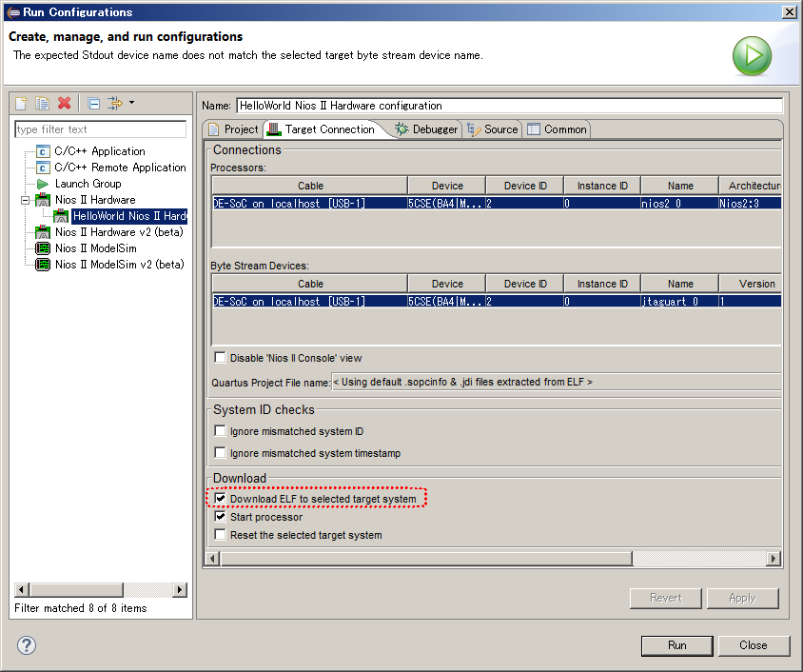This screenshot has width=803, height=672.
Task: Select the Nios2:3 architecture cell
Action: pyautogui.click(x=750, y=204)
